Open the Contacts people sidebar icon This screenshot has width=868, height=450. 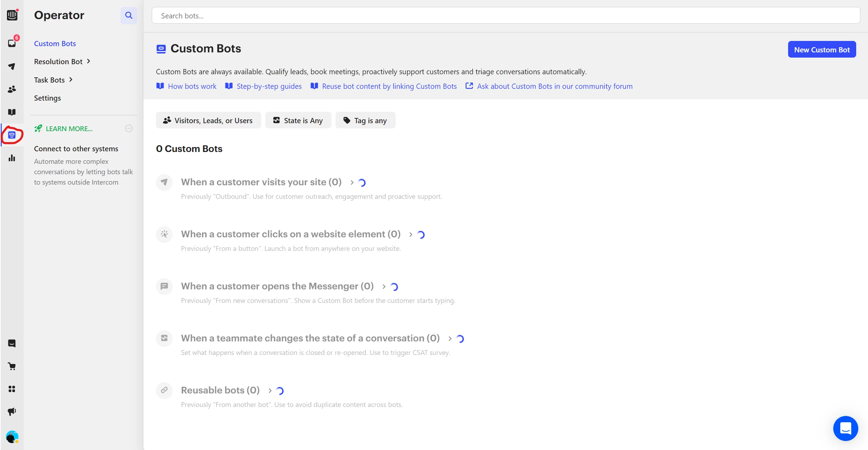[x=12, y=89]
